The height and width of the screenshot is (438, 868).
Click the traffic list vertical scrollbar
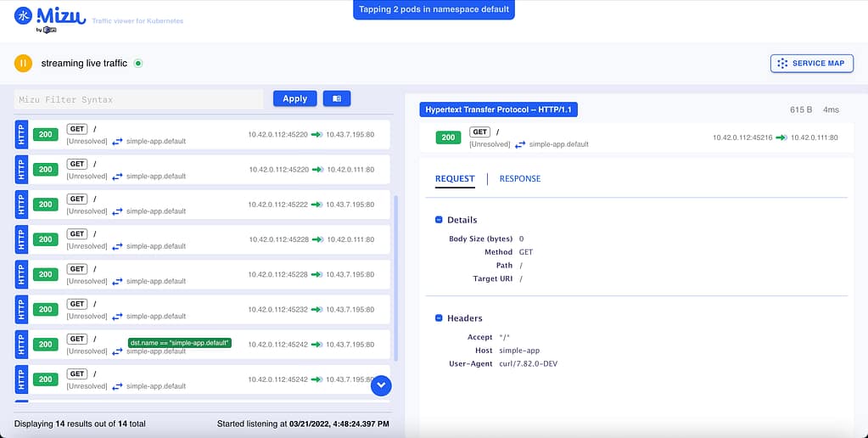395,255
